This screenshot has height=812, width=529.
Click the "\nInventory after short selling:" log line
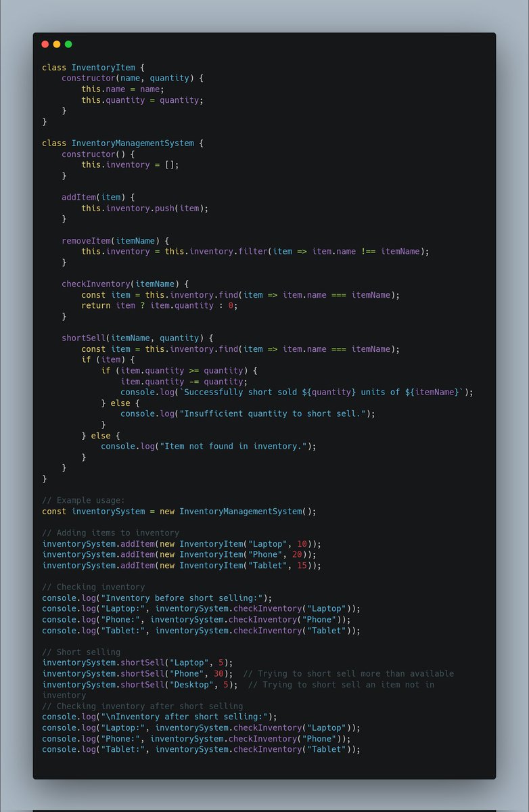[160, 717]
